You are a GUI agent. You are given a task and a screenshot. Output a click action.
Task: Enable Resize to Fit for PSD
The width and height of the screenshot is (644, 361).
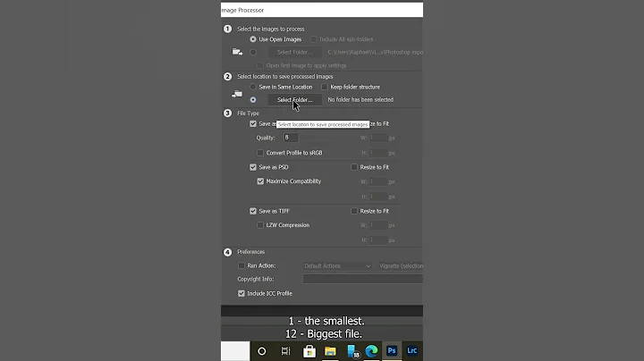tap(354, 167)
